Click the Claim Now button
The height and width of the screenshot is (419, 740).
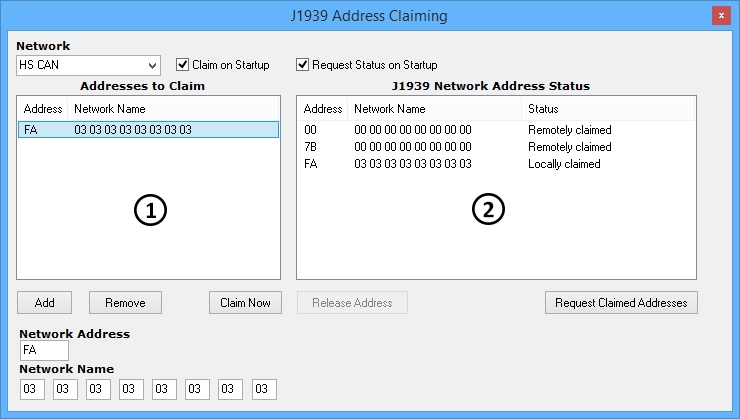[246, 303]
